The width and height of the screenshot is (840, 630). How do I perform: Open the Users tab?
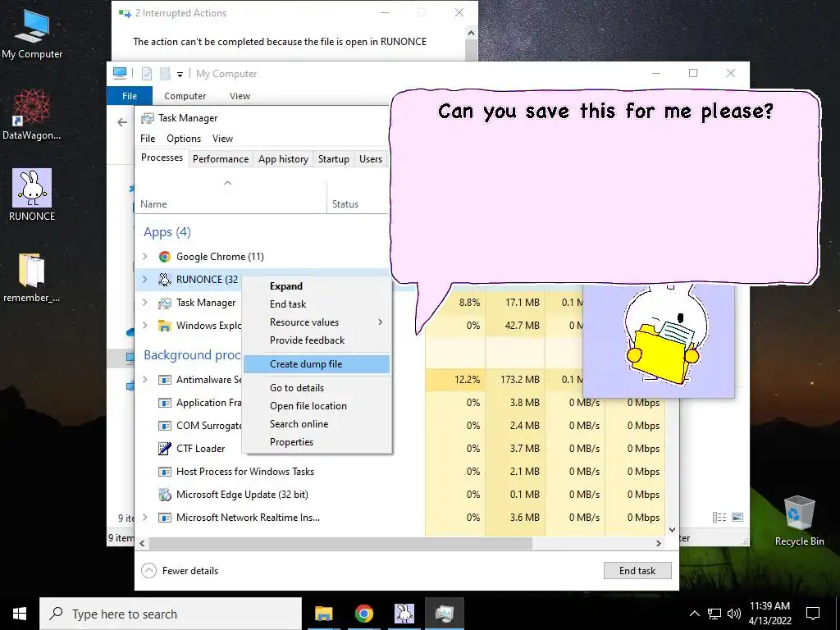point(371,159)
